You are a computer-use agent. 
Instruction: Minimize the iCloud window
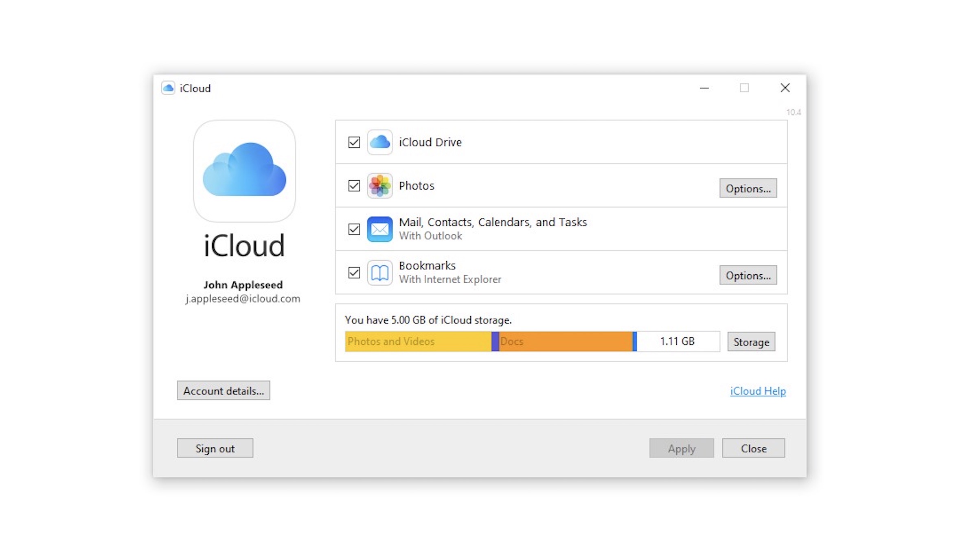[704, 88]
